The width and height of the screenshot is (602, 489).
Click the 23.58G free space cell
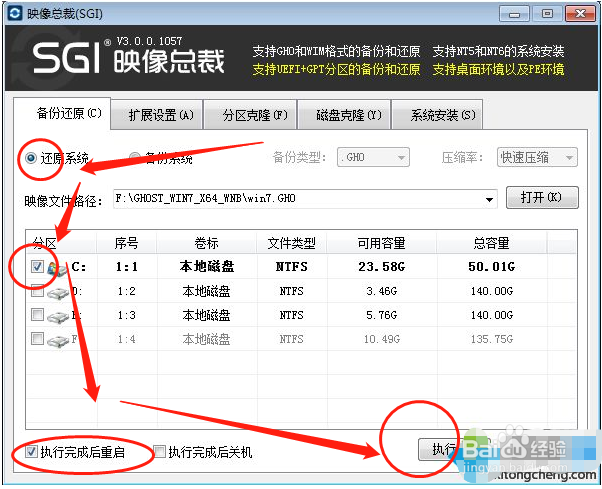pyautogui.click(x=382, y=266)
